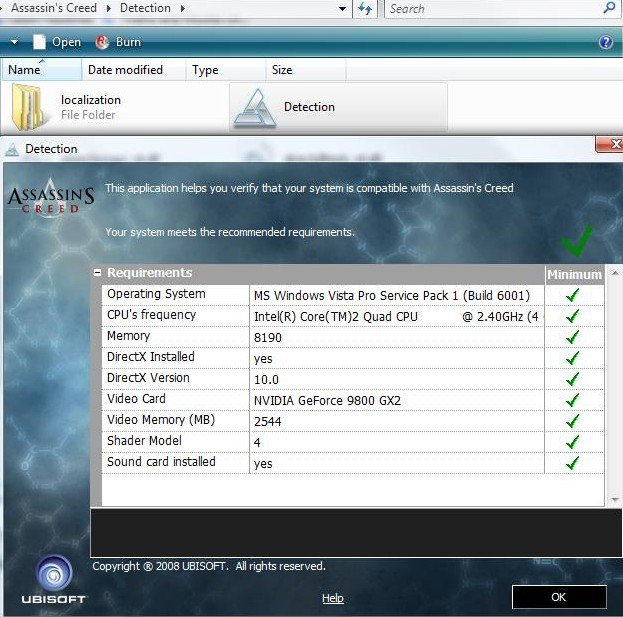623x617 pixels.
Task: Select the DirectX Version value 10.0
Action: tap(266, 380)
